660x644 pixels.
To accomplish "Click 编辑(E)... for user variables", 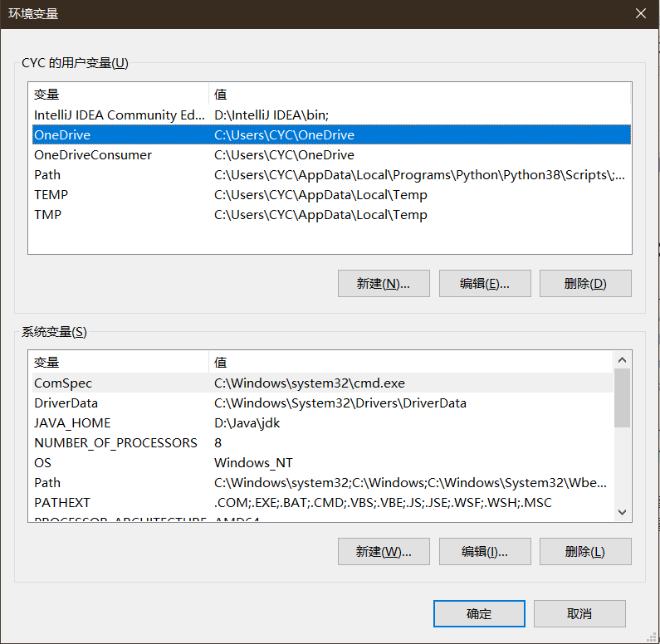I will tap(485, 284).
